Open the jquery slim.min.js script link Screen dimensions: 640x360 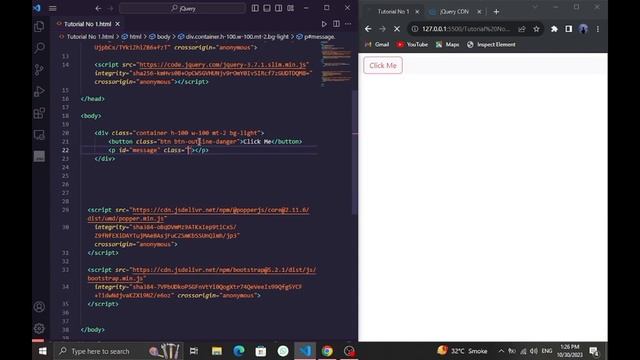click(224, 64)
